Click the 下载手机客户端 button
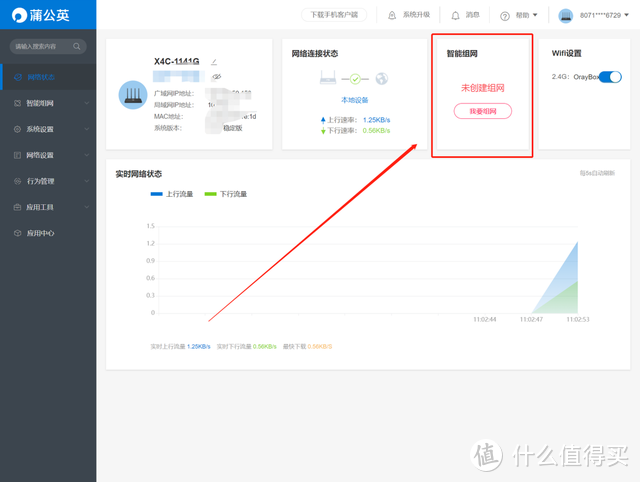Viewport: 640px width, 482px height. point(334,15)
